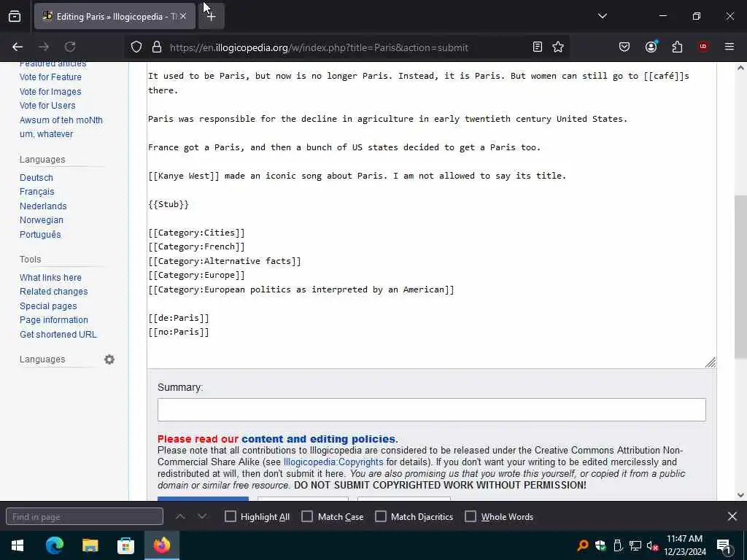Click the Windows Security tray icon
The width and height of the screenshot is (747, 560).
pos(600,545)
